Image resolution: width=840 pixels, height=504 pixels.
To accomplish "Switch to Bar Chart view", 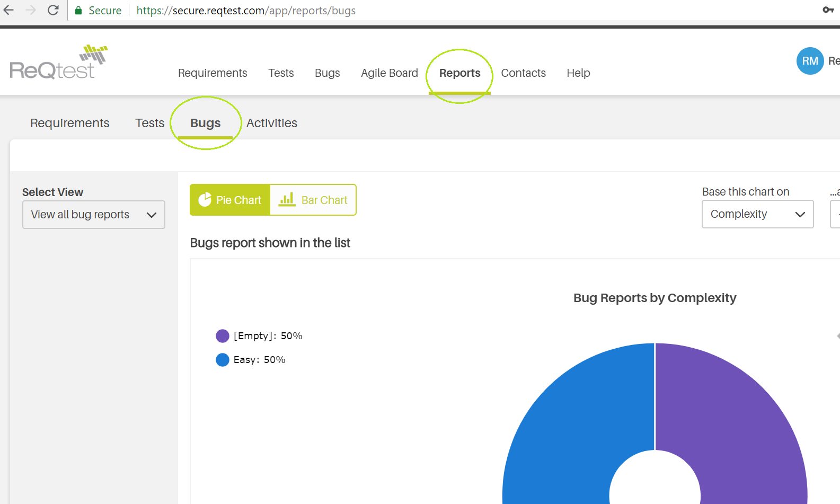I will coord(313,200).
